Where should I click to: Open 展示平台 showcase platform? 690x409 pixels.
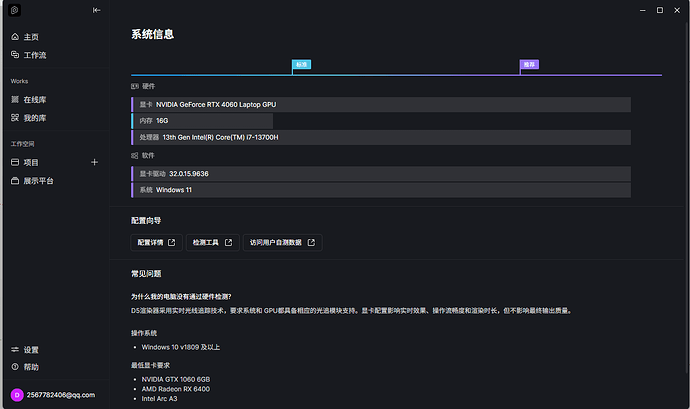(x=32, y=181)
